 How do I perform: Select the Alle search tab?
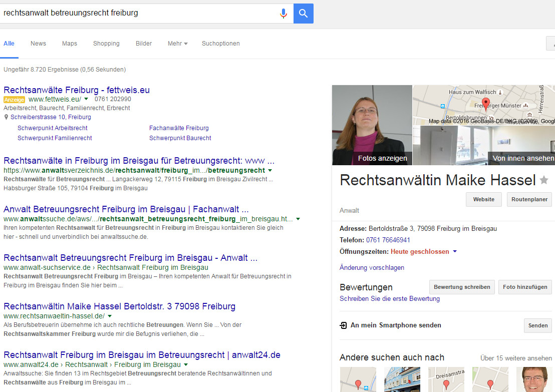[9, 44]
